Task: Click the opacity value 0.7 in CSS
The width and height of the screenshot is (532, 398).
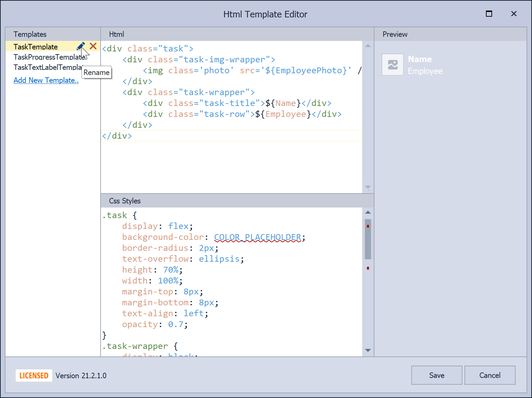Action: [x=176, y=324]
